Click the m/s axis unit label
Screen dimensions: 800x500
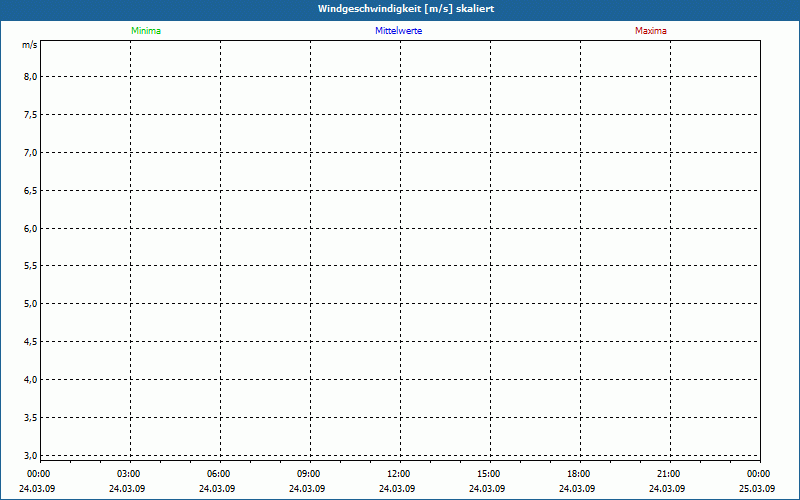[x=30, y=45]
